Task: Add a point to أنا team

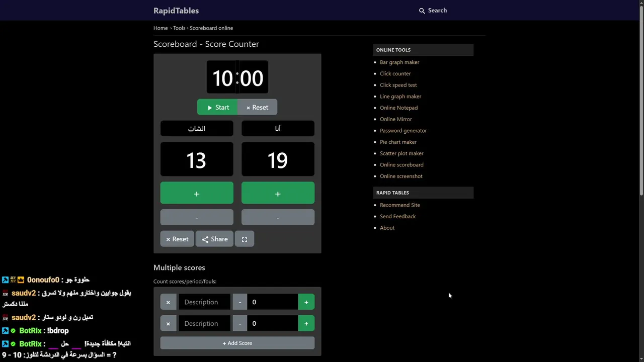Action: click(278, 194)
